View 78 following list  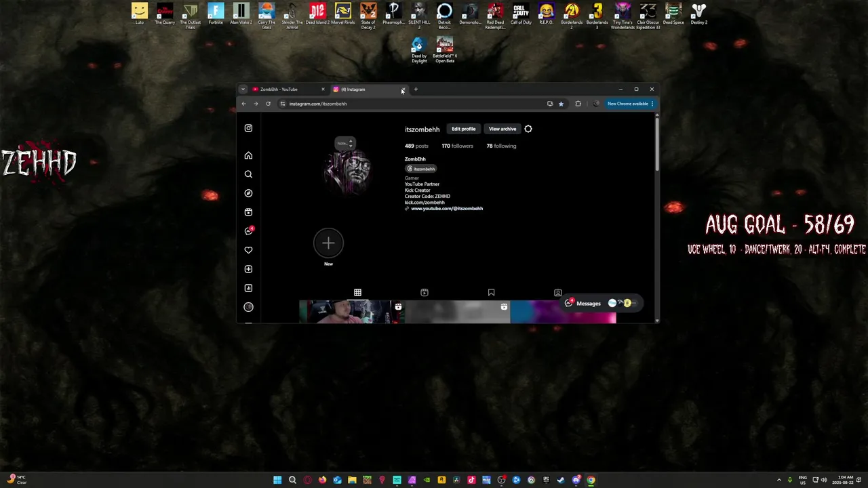pos(501,146)
